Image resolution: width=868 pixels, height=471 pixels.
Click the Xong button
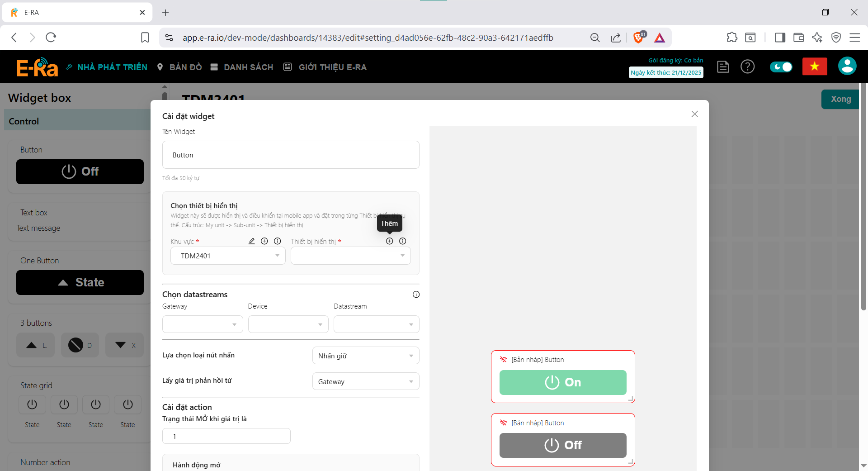840,99
